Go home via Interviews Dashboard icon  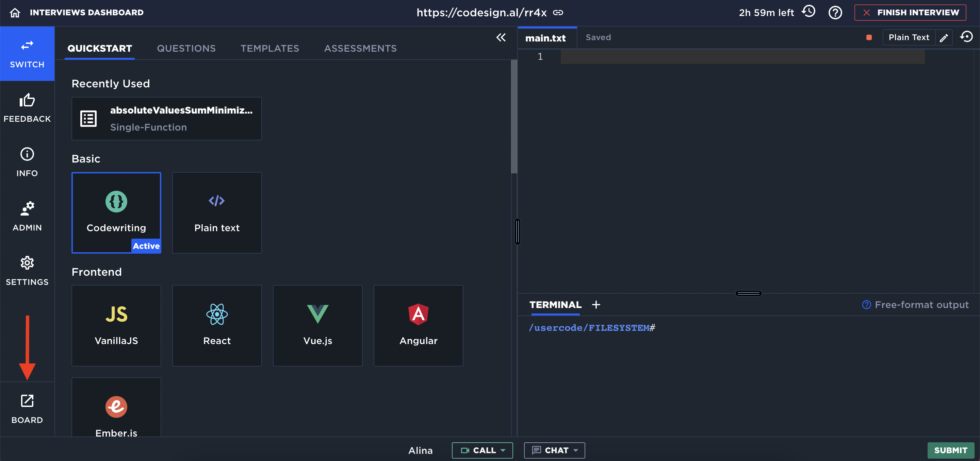(15, 13)
